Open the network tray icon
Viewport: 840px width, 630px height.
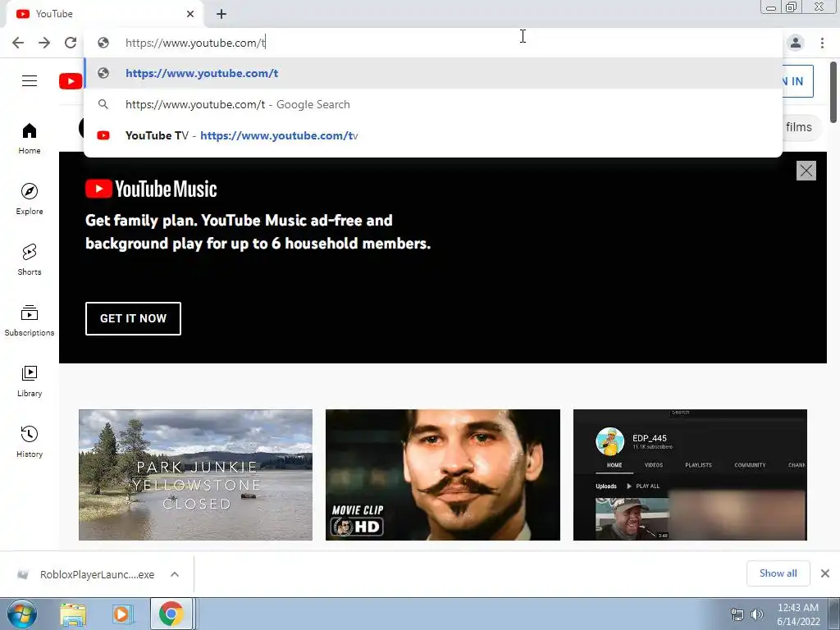coord(737,614)
